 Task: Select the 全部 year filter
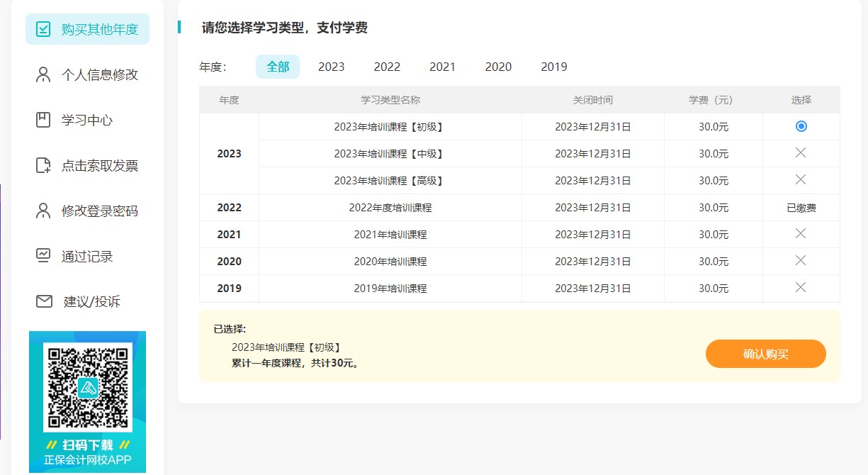click(x=277, y=65)
